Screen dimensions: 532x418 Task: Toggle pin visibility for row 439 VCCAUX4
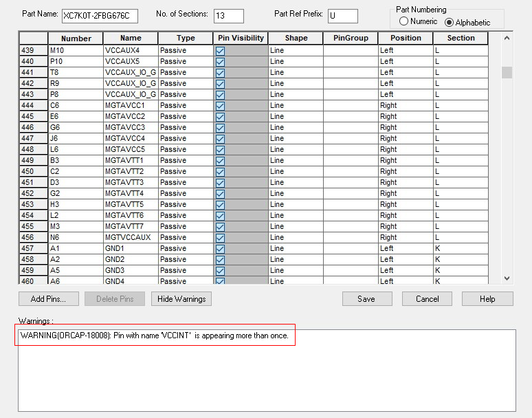pos(220,51)
